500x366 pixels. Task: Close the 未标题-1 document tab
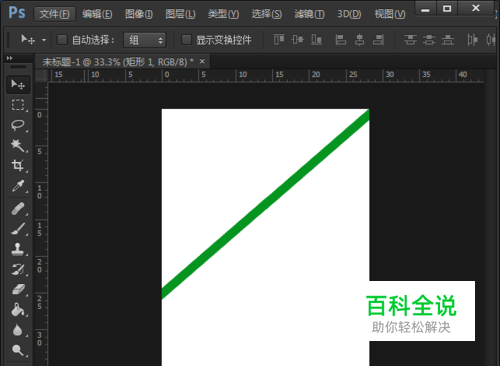[202, 61]
